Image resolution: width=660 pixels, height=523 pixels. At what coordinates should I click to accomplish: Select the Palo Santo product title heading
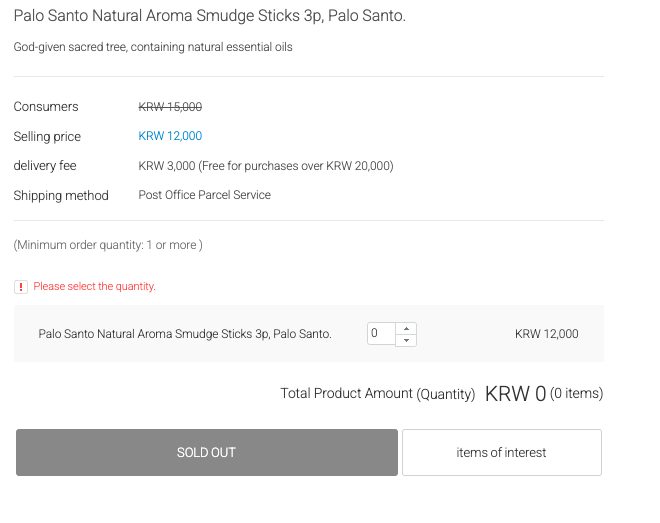pos(210,16)
